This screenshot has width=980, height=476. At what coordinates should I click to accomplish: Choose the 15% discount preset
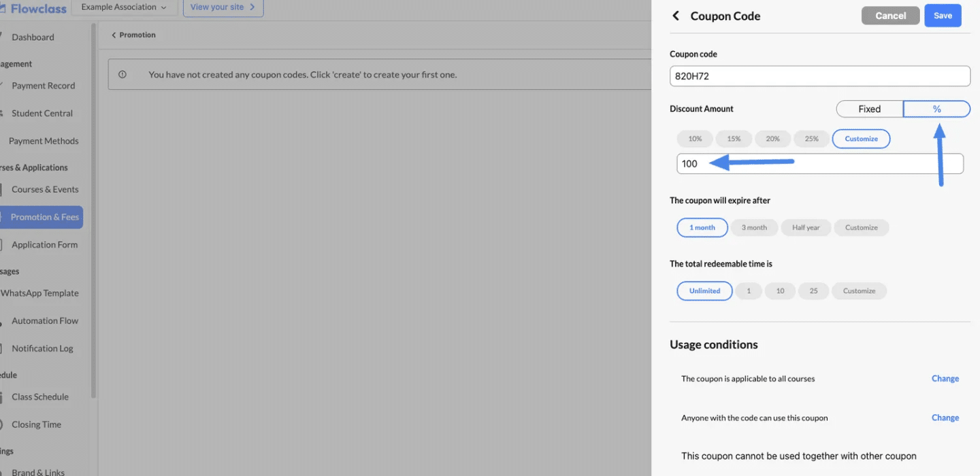[x=734, y=139]
